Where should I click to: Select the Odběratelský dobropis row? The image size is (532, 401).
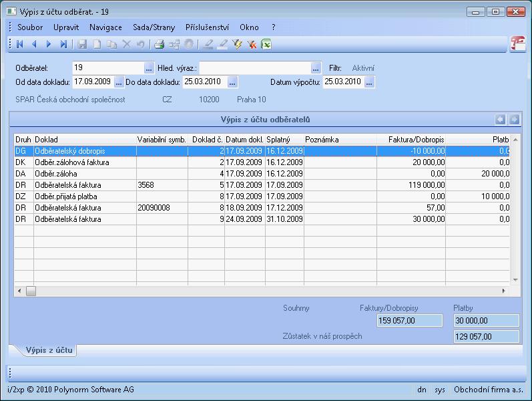pos(262,151)
